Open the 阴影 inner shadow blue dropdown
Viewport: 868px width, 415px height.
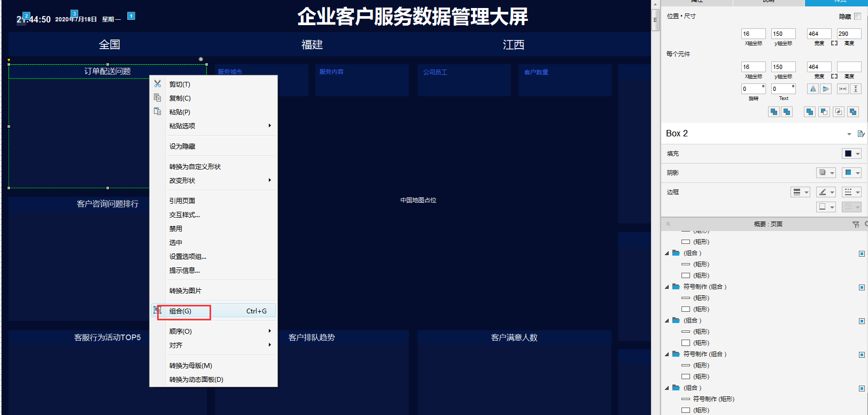click(852, 173)
